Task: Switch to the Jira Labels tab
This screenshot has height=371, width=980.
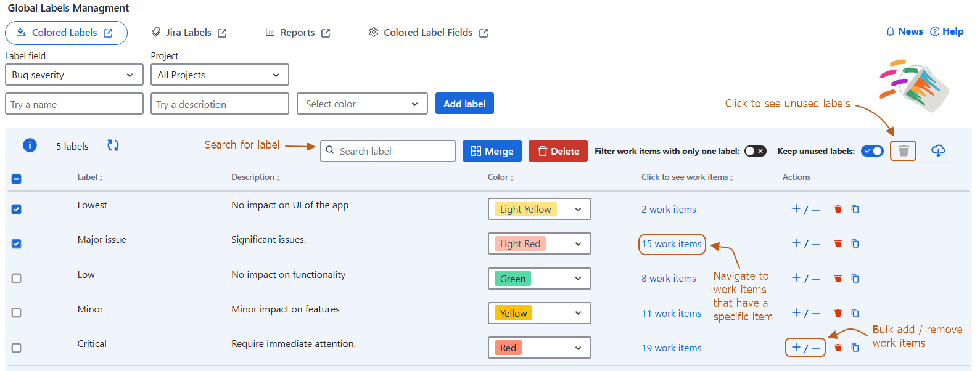Action: pos(189,33)
